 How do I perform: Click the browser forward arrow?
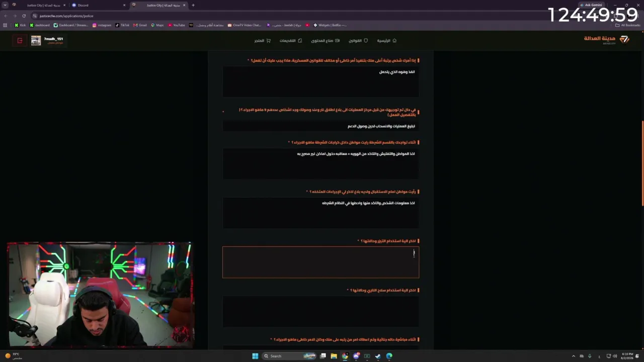pyautogui.click(x=15, y=16)
